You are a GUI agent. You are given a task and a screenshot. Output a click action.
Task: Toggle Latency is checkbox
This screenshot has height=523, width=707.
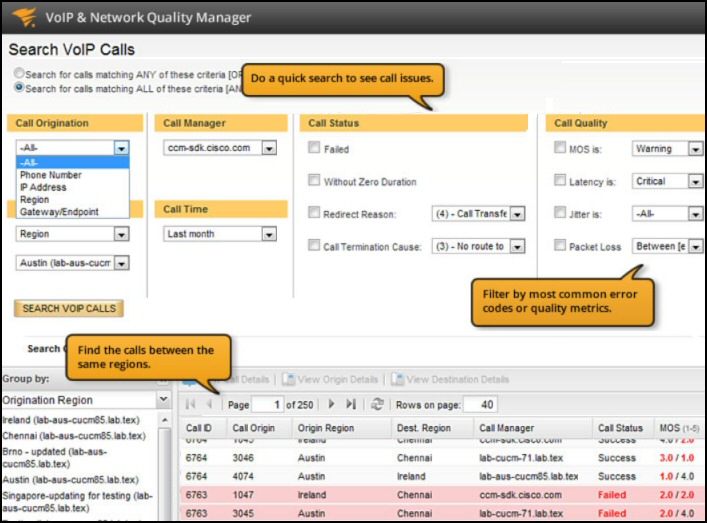click(560, 180)
